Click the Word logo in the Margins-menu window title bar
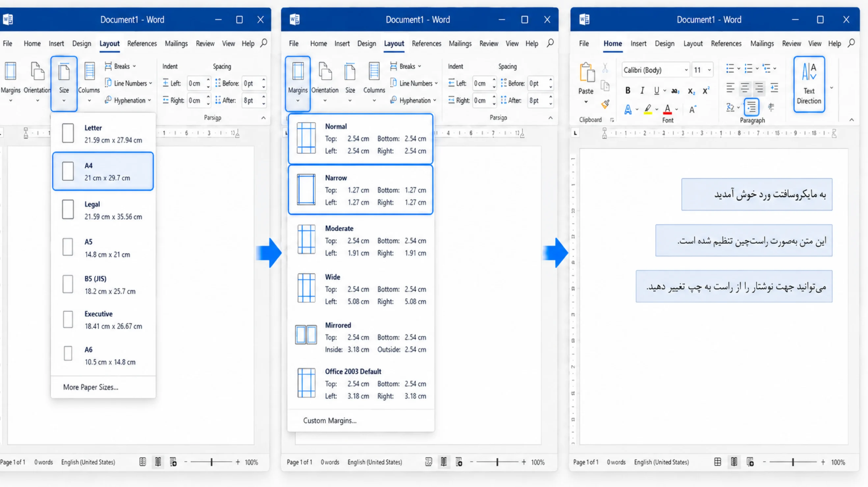This screenshot has width=868, height=487. pos(294,19)
